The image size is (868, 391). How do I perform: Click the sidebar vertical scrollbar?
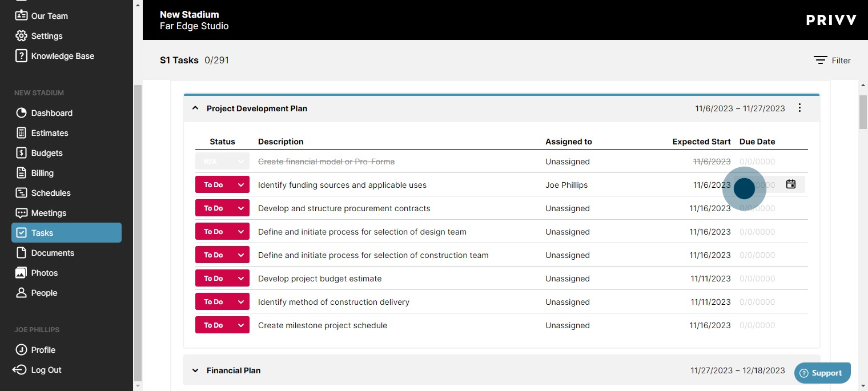point(137,233)
